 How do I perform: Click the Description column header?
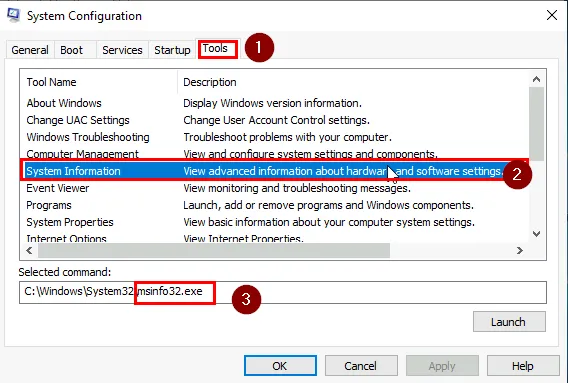pos(353,82)
